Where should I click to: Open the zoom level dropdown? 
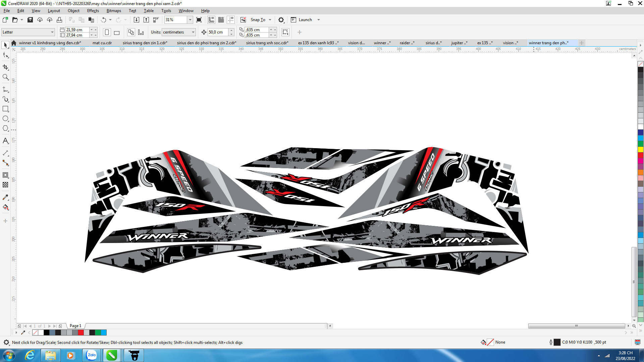coord(190,20)
